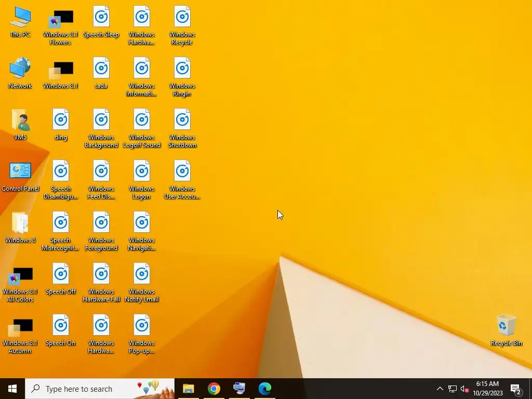532x399 pixels.
Task: Select the ding sound file
Action: (x=61, y=125)
